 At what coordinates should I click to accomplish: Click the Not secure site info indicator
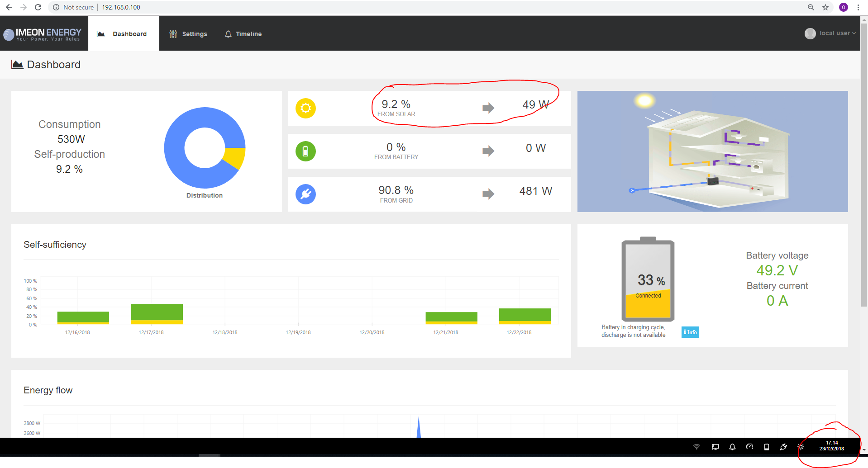73,7
